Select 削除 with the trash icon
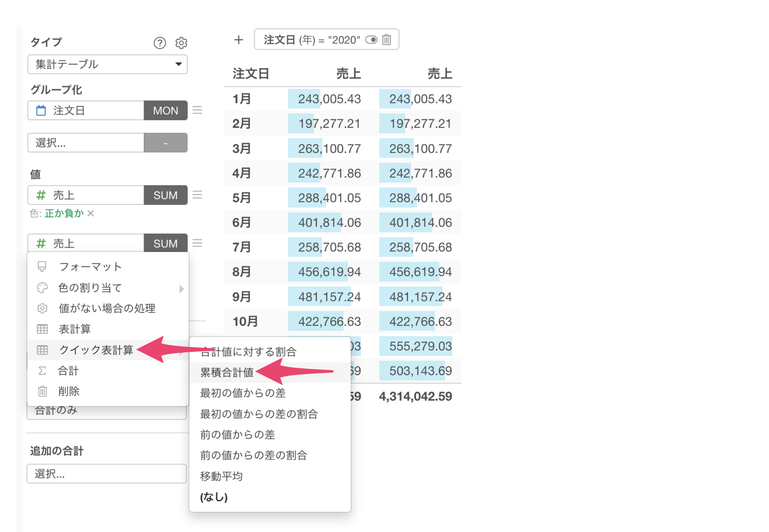Viewport: 769px width, 532px height. (68, 391)
